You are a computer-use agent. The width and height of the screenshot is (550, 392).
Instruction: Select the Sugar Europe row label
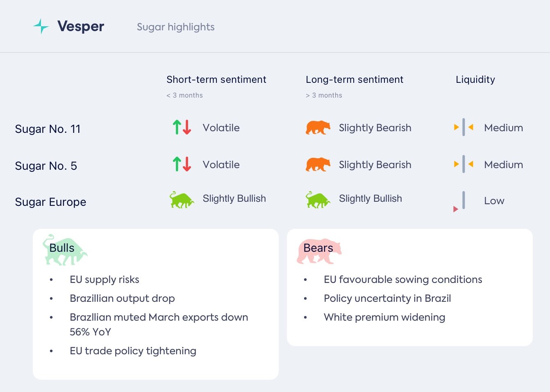50,202
